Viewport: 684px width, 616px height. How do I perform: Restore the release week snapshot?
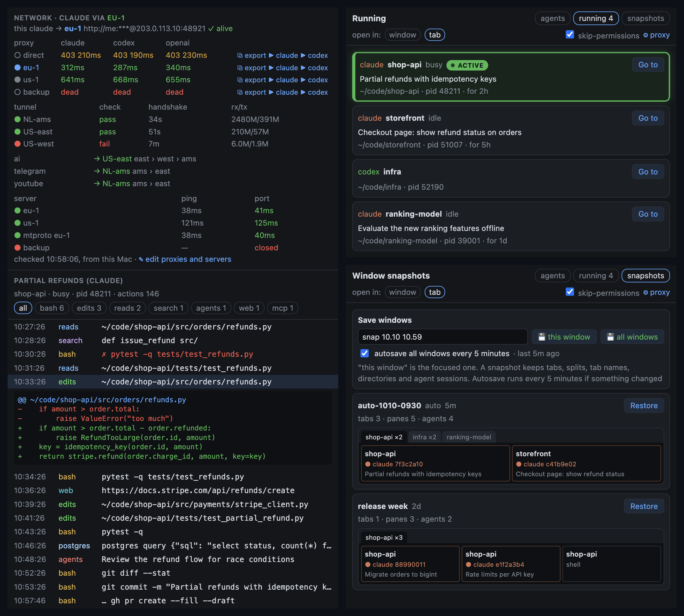[x=643, y=506]
